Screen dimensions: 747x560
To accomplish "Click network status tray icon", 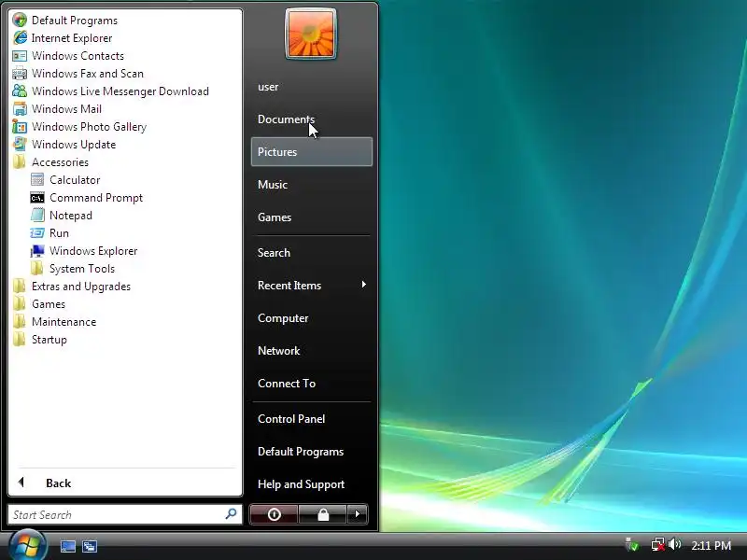I will pos(657,545).
